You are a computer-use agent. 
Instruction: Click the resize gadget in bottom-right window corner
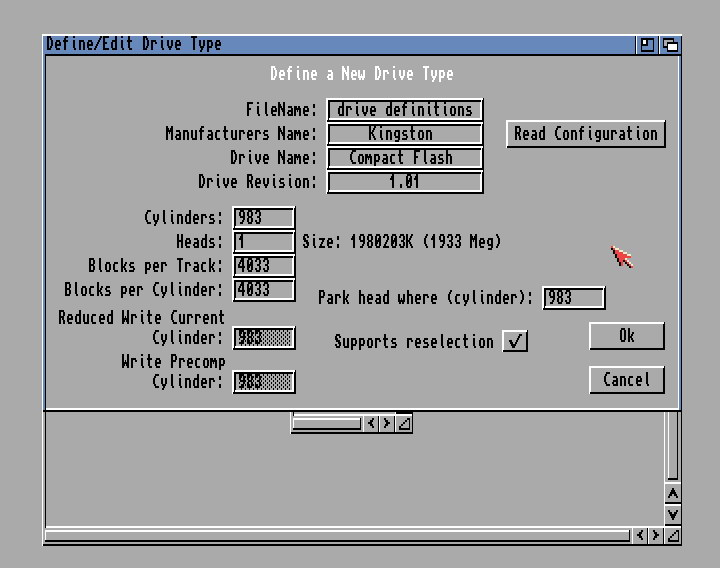click(673, 536)
